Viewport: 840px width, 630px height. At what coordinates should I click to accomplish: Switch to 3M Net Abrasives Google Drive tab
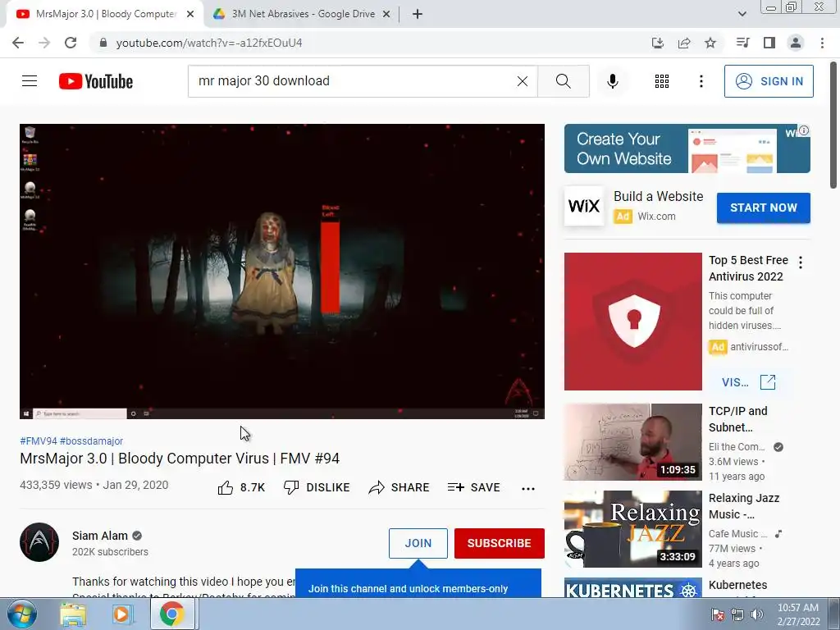click(x=303, y=14)
